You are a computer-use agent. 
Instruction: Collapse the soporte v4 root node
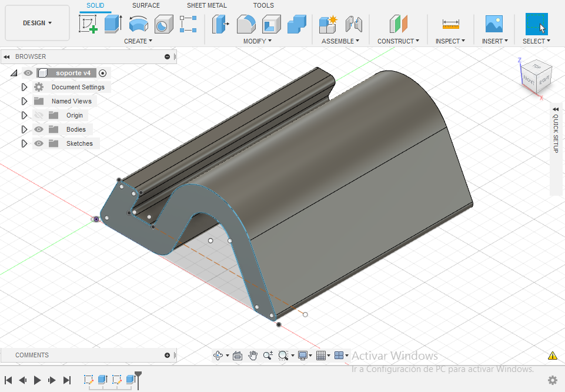14,73
